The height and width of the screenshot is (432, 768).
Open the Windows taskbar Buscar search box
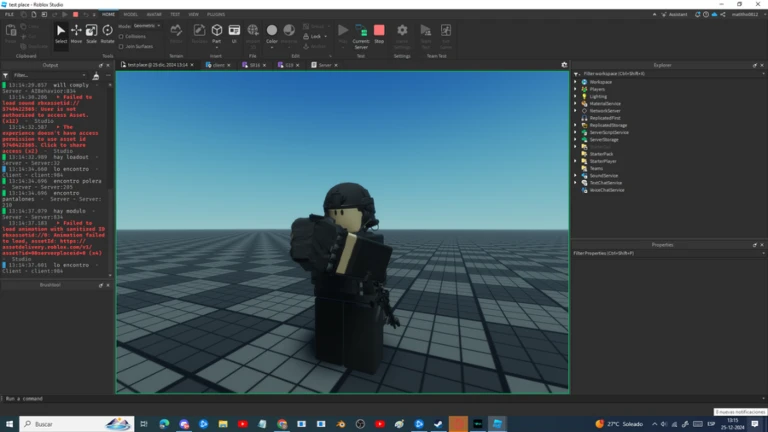pyautogui.click(x=77, y=424)
